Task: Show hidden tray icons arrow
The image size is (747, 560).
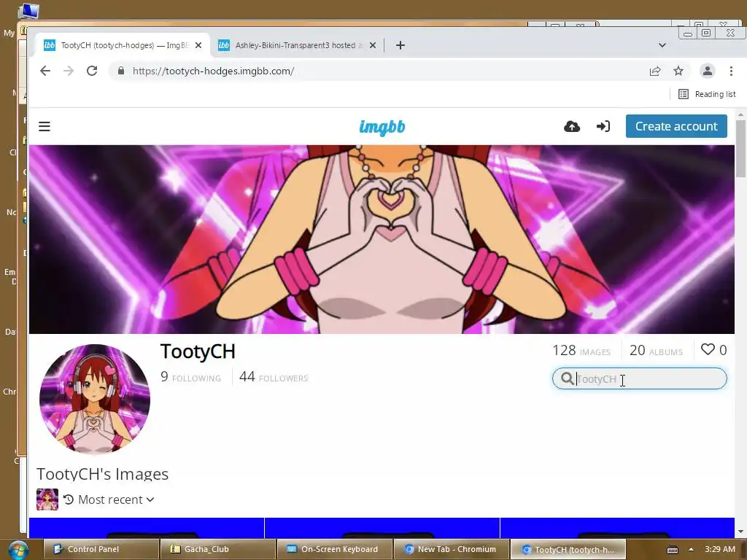Action: 691,549
